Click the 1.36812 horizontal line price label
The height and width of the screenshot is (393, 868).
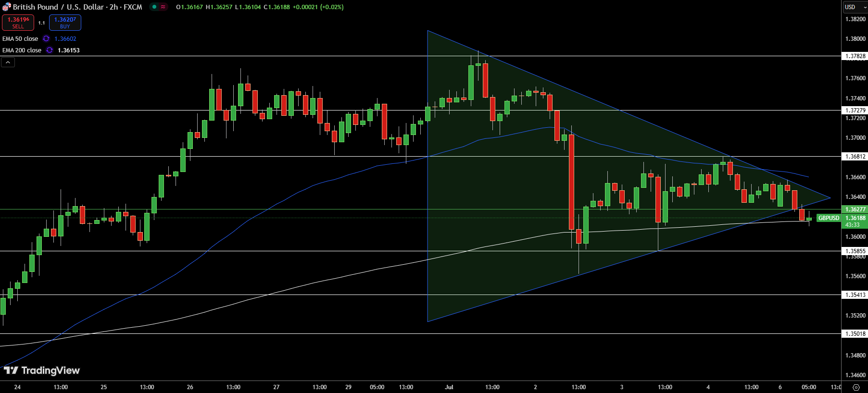tap(855, 157)
